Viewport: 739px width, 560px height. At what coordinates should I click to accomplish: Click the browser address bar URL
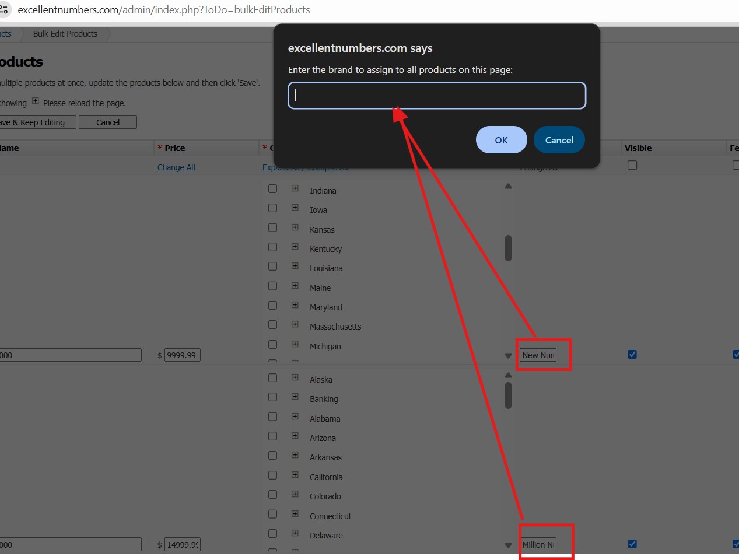(164, 10)
